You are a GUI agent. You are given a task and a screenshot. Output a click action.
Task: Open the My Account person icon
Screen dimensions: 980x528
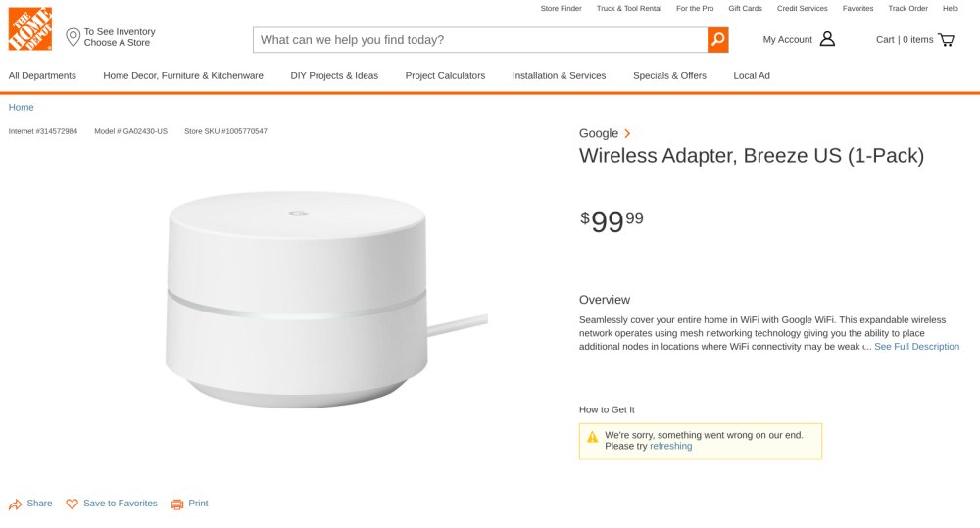click(827, 39)
